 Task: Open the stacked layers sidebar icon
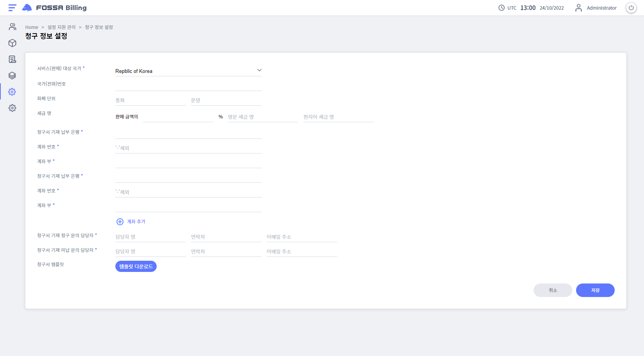tap(12, 76)
